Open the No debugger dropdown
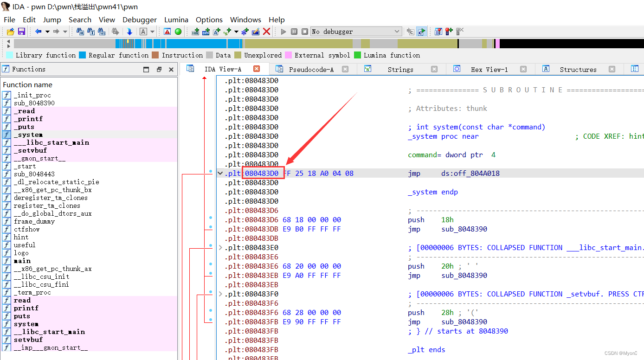Screen dimensions: 644x360 pos(355,31)
